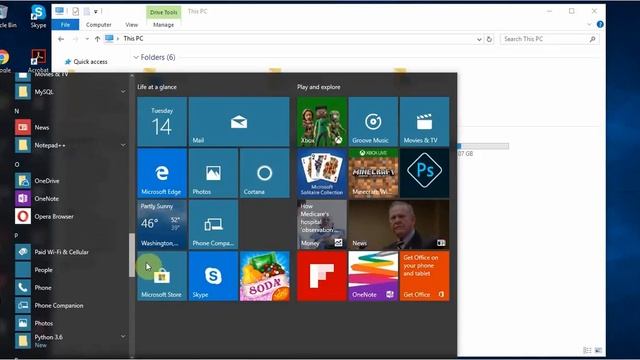The width and height of the screenshot is (640, 360).
Task: Open the Minecraft tile
Action: point(373,173)
